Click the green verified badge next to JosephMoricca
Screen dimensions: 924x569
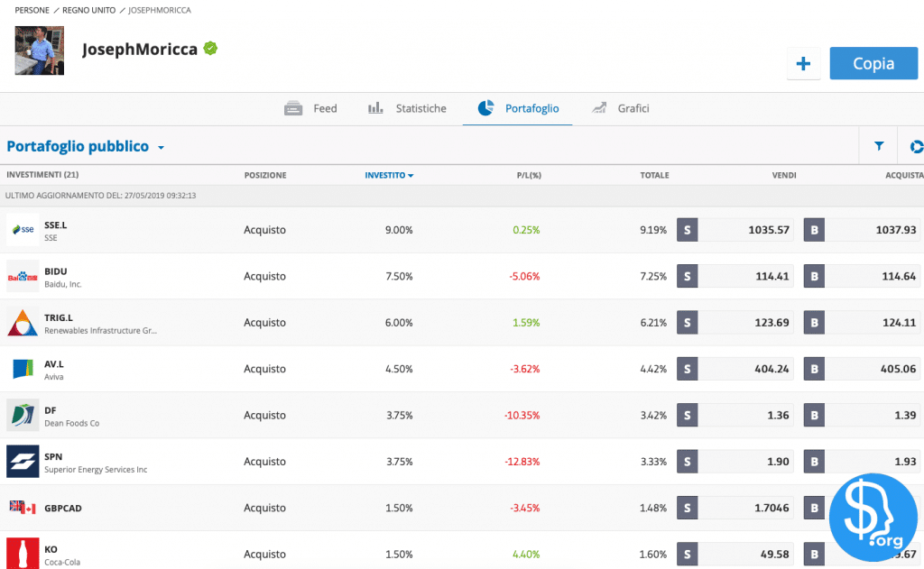point(210,49)
